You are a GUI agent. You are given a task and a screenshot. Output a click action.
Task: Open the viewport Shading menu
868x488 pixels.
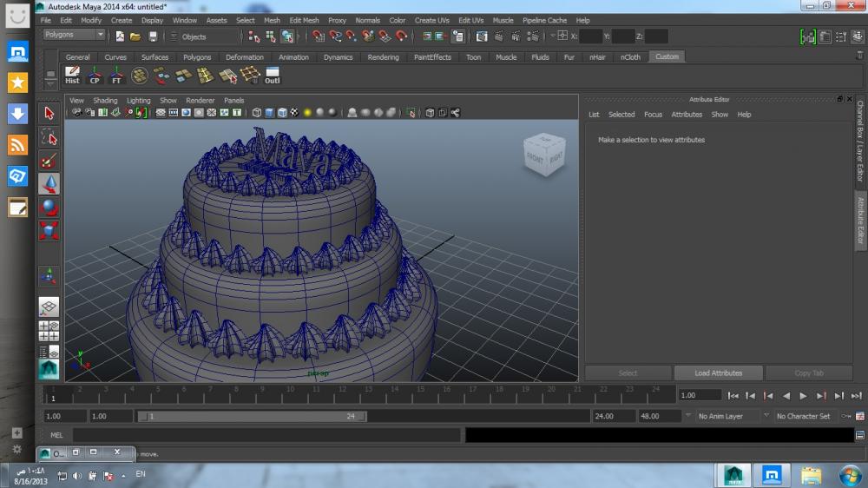(x=105, y=100)
